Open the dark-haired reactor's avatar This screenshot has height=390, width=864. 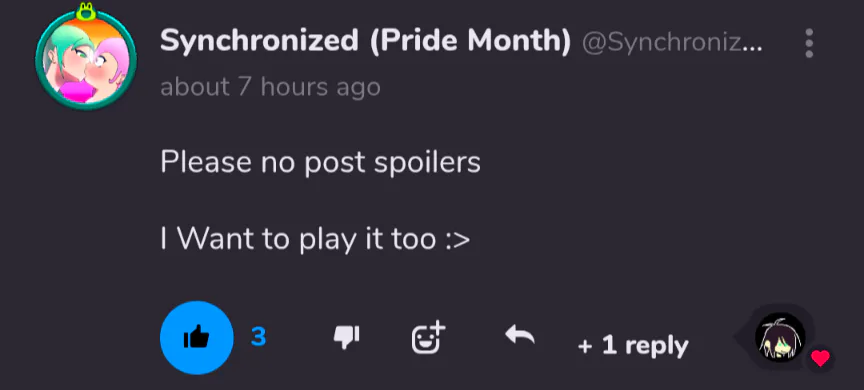tap(780, 337)
